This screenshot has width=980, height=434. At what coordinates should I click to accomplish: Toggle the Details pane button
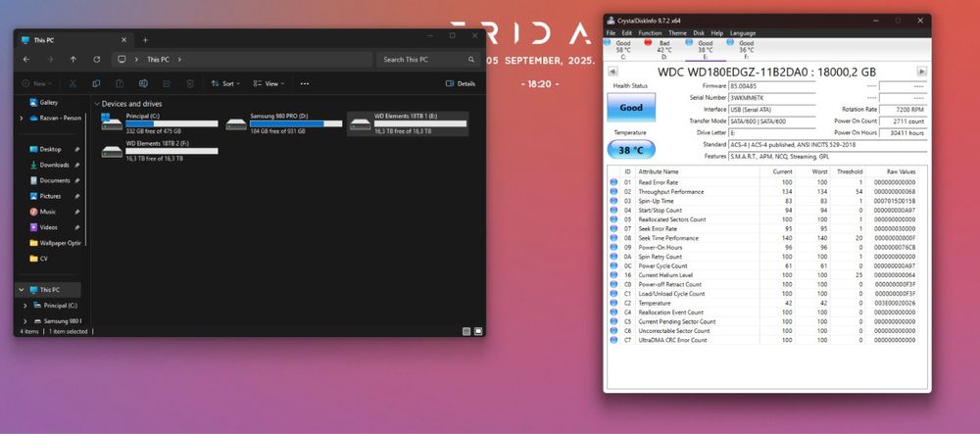click(x=461, y=83)
